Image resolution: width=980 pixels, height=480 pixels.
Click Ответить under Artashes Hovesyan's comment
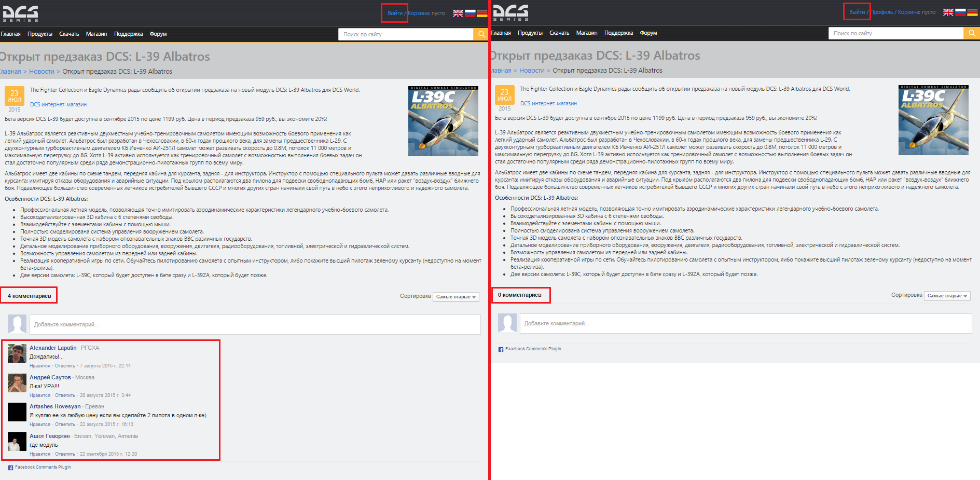(65, 424)
